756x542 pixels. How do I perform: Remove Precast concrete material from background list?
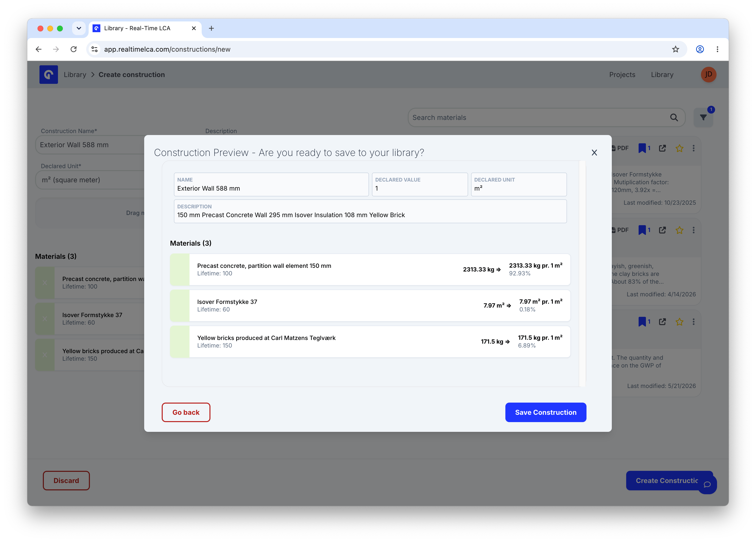click(x=45, y=283)
